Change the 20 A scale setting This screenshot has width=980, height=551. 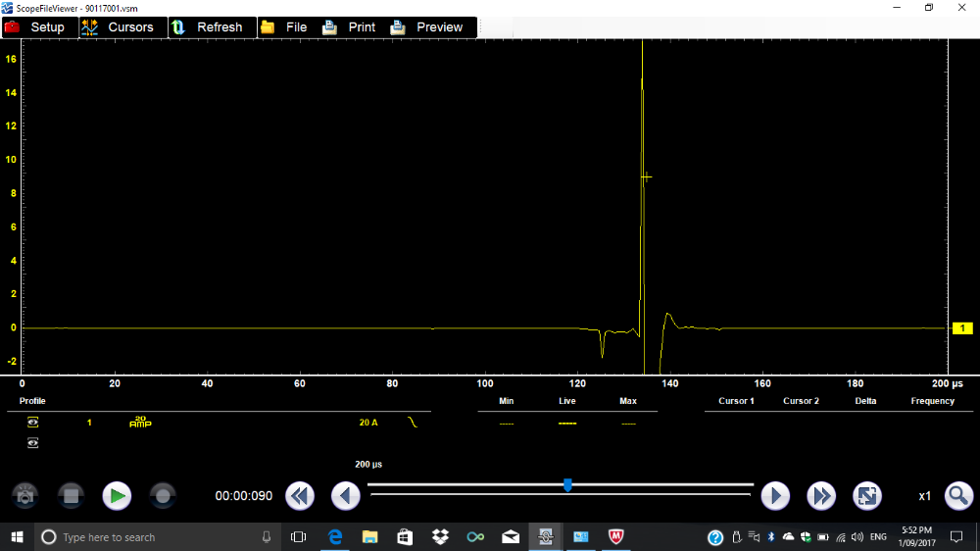368,423
